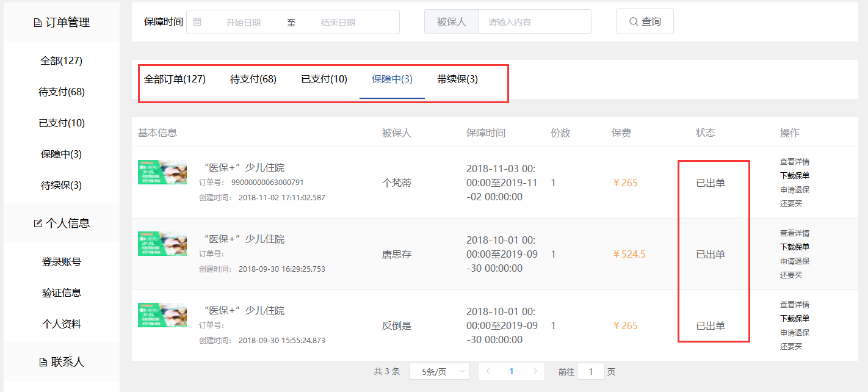Screen dimensions: 868x392
Task: Open 保障中(3) in the sidebar
Action: pos(61,154)
